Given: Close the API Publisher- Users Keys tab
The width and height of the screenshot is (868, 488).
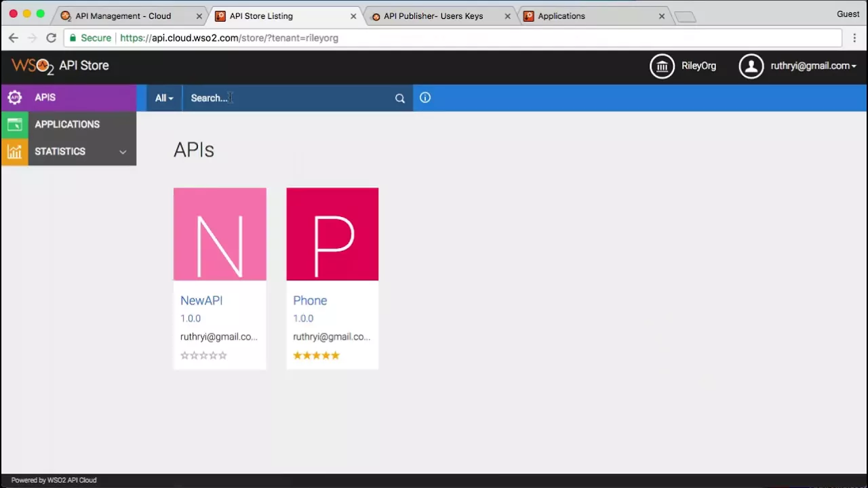Looking at the screenshot, I should 507,16.
